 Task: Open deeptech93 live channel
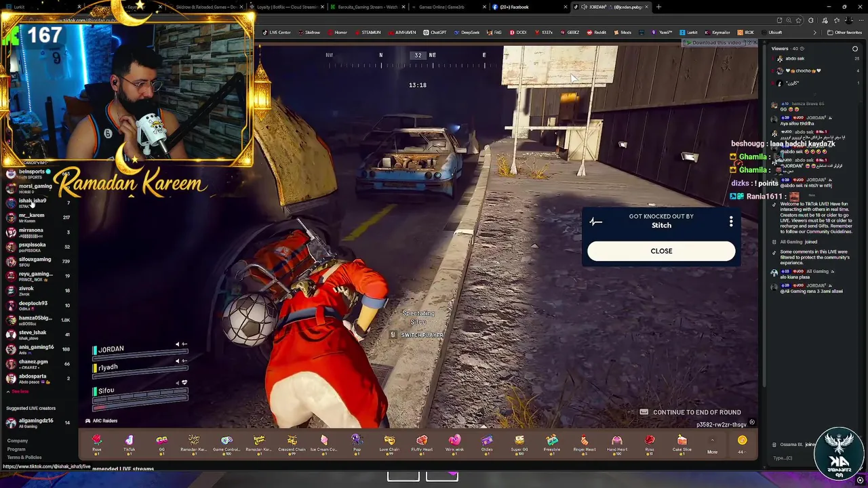[x=37, y=305]
